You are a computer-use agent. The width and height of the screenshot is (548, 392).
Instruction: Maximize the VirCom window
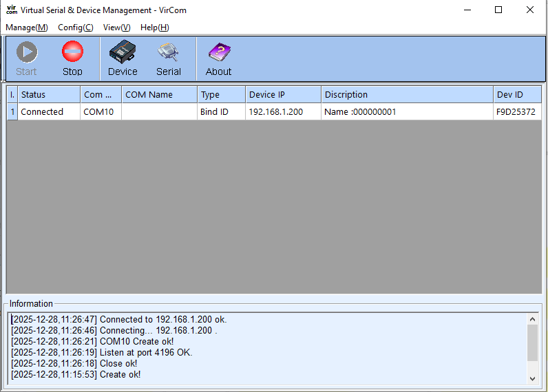[x=498, y=10]
